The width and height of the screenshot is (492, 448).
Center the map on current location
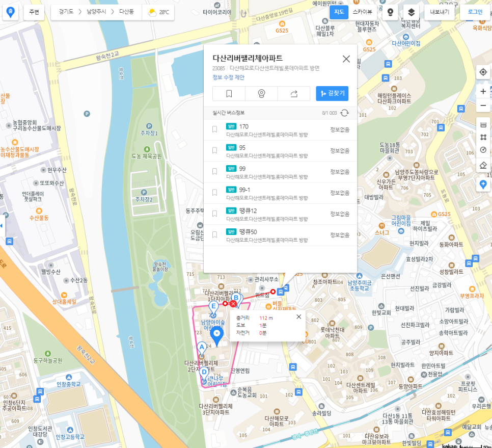483,72
